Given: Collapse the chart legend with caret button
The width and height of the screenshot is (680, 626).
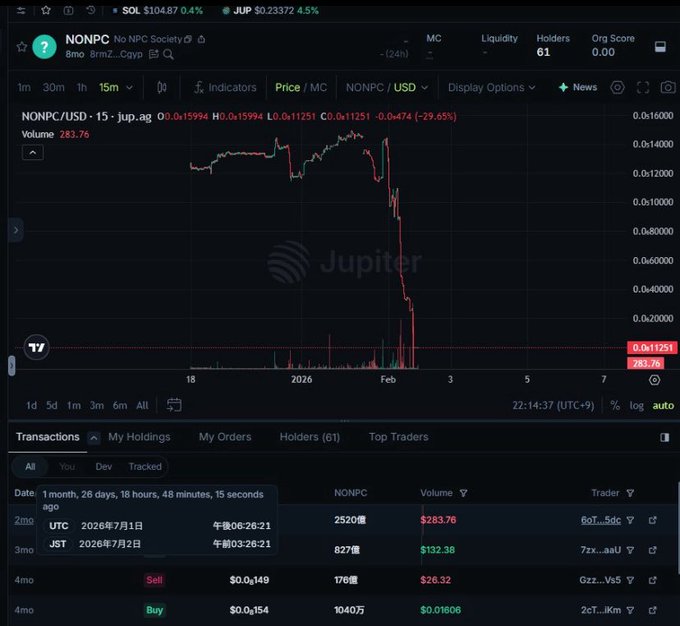Looking at the screenshot, I should coord(33,153).
